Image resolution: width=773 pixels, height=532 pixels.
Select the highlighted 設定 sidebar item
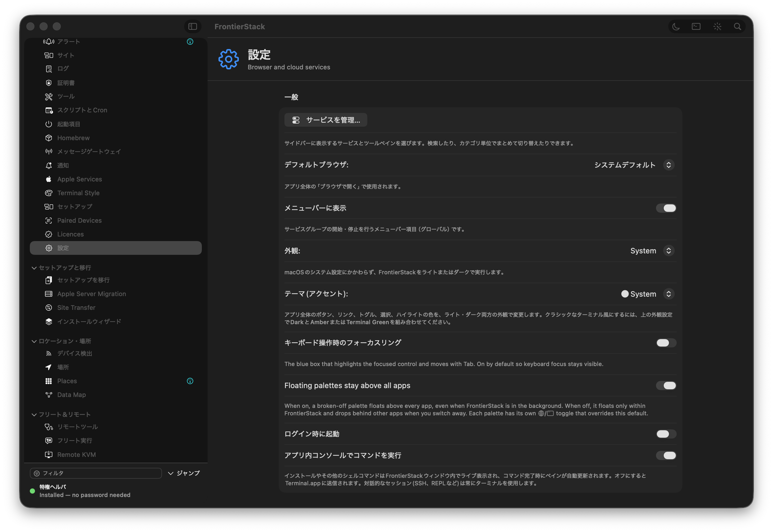116,248
